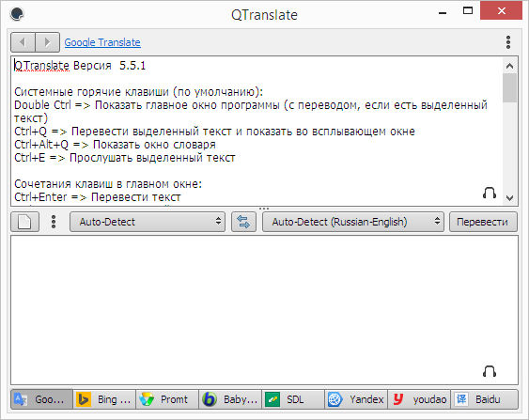Screen dimensions: 529x420
Task: Select the Google translation service tab
Action: click(x=42, y=399)
